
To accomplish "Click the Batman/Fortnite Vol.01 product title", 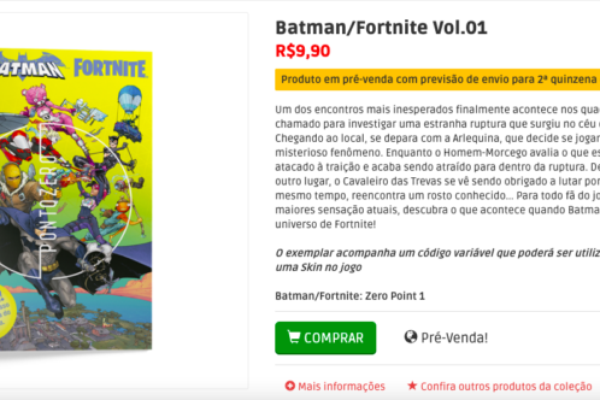I will 381,28.
